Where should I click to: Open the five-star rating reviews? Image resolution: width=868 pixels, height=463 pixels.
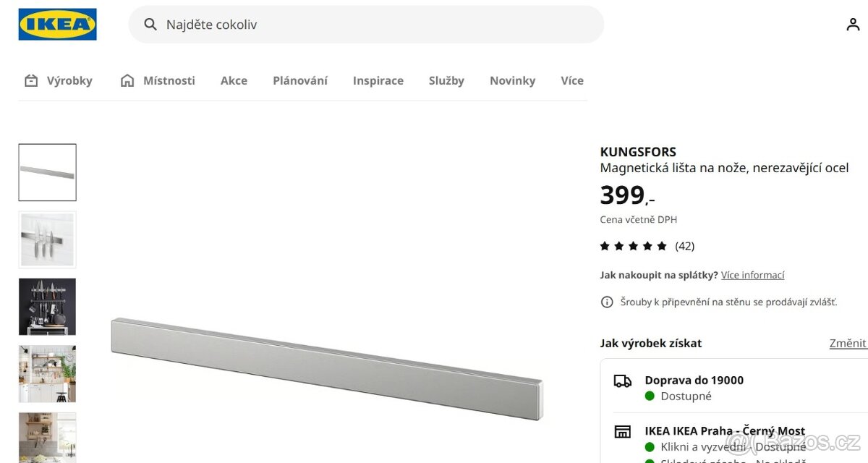click(634, 246)
